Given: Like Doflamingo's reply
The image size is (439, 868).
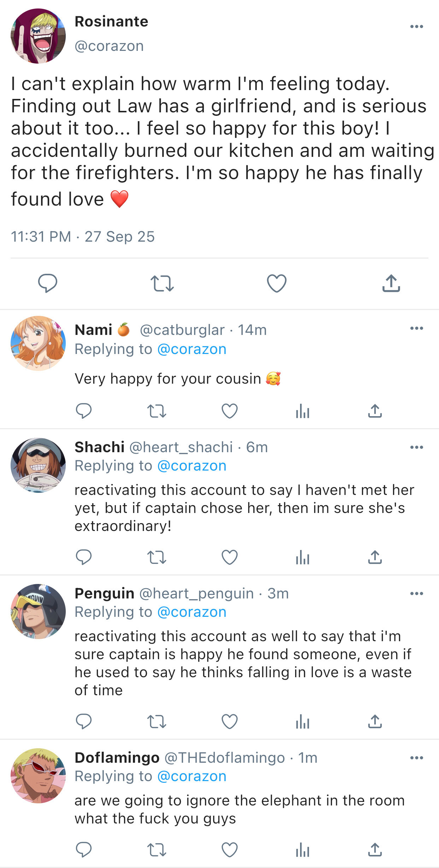Looking at the screenshot, I should tap(229, 850).
